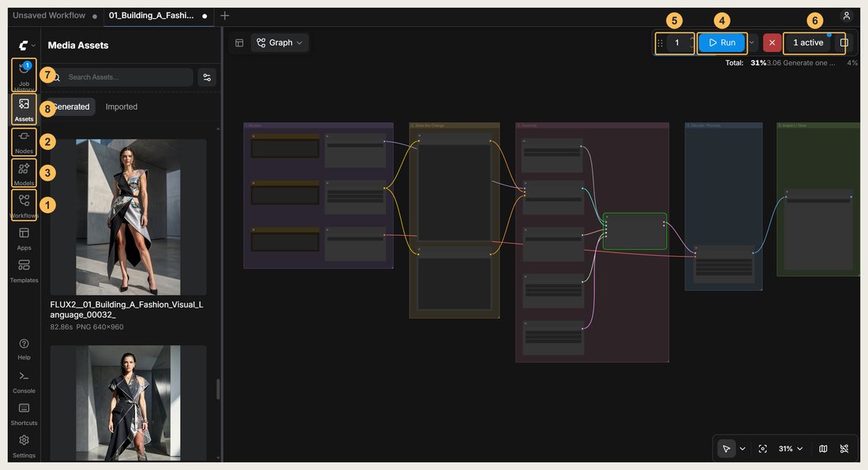868x470 pixels.
Task: Open the second generated model image thumbnail
Action: pyautogui.click(x=128, y=403)
